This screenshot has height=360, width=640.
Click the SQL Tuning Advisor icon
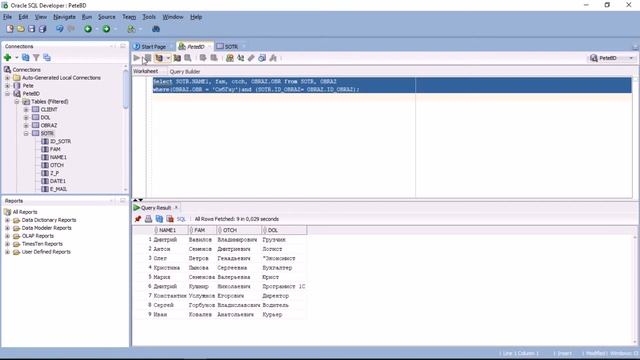(188, 58)
